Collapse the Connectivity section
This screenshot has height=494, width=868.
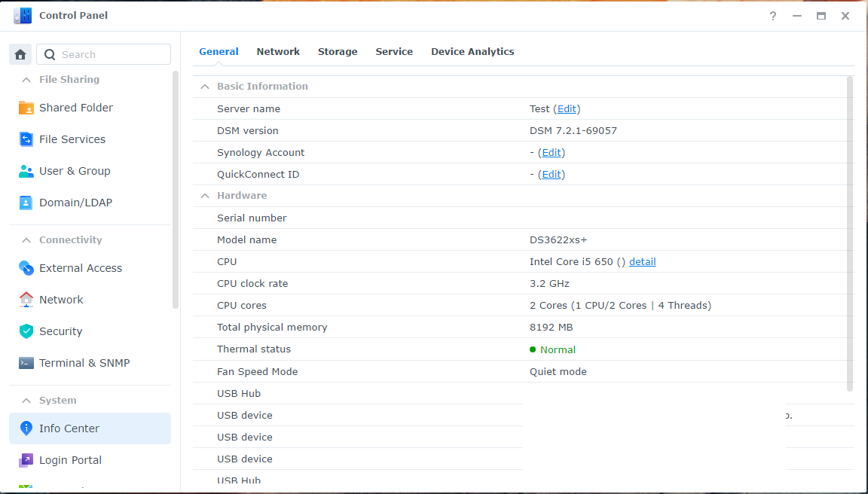pyautogui.click(x=26, y=240)
